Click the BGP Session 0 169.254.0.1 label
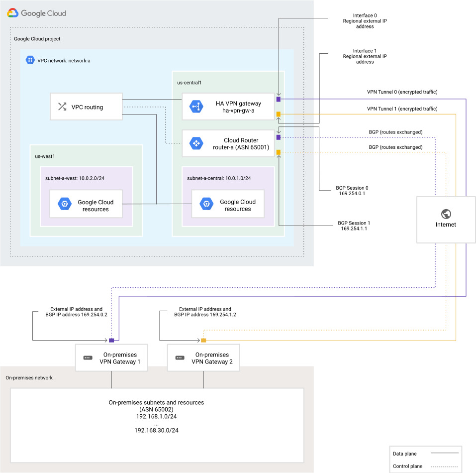 tap(352, 191)
